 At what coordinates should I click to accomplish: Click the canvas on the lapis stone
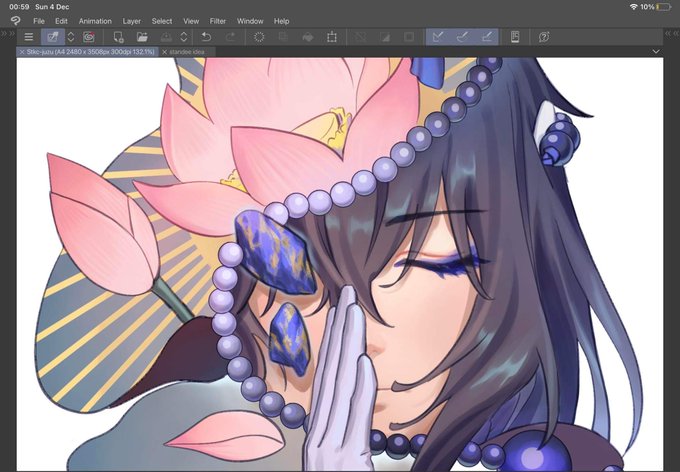pos(275,254)
